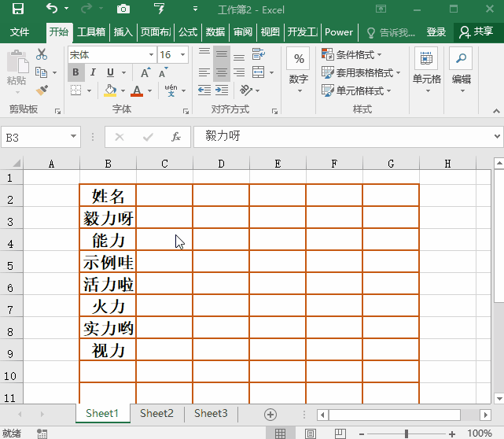Click the wén phonetic guide icon

pos(171,90)
